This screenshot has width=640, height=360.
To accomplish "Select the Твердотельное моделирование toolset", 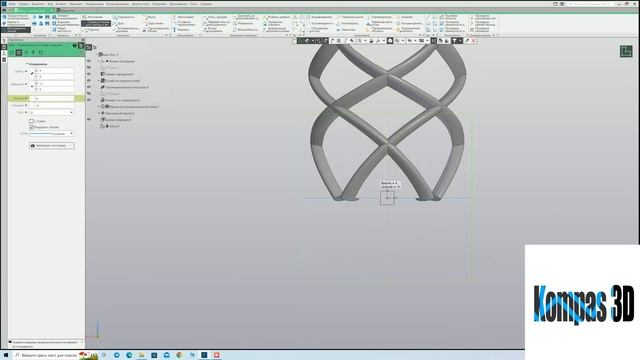I will point(16,18).
